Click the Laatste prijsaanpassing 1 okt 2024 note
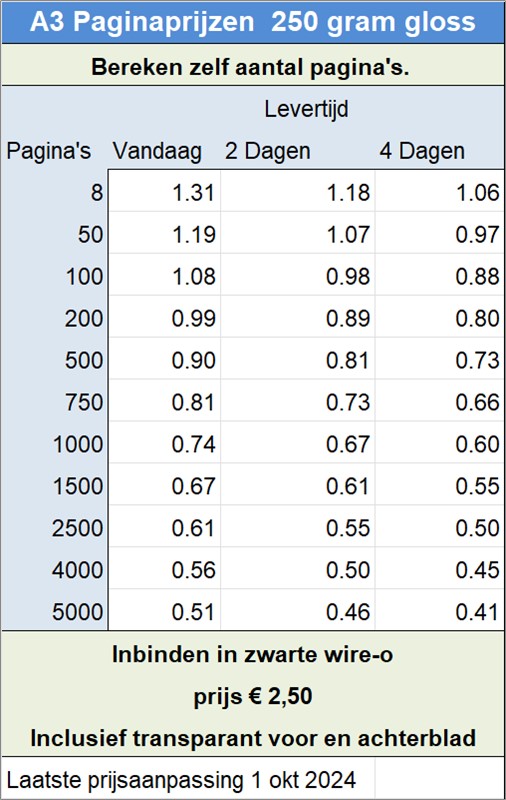This screenshot has width=506, height=800. 181,780
